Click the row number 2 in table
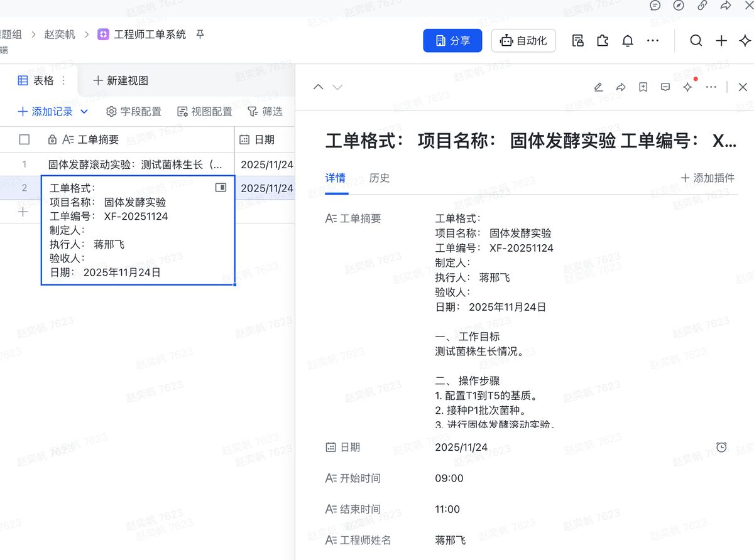This screenshot has height=560, width=754. pyautogui.click(x=25, y=188)
